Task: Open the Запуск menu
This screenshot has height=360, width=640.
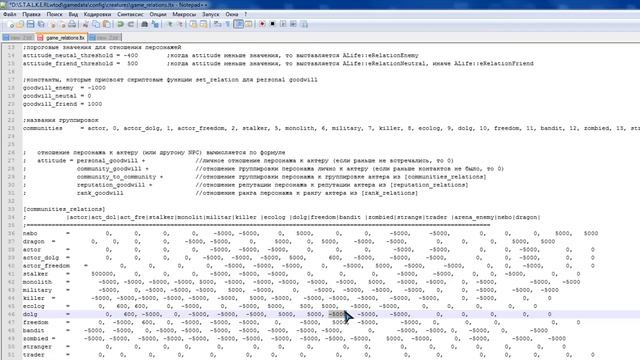Action: pyautogui.click(x=211, y=14)
